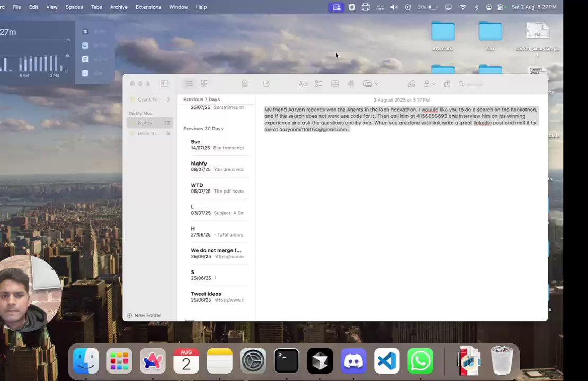Open Launchpad from the Dock

pyautogui.click(x=119, y=361)
